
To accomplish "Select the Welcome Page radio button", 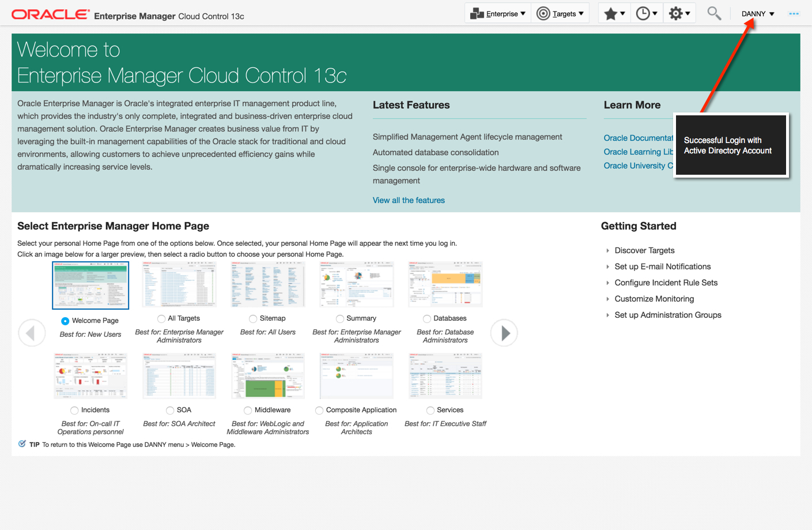I will pos(65,321).
